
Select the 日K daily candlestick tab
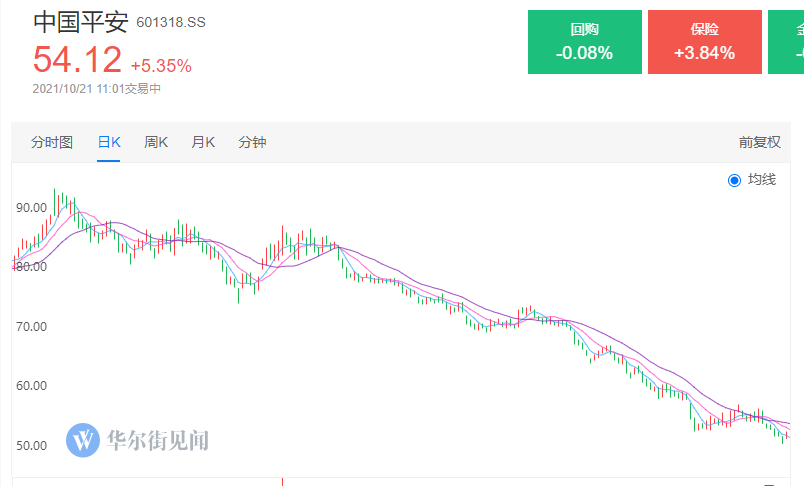(109, 142)
